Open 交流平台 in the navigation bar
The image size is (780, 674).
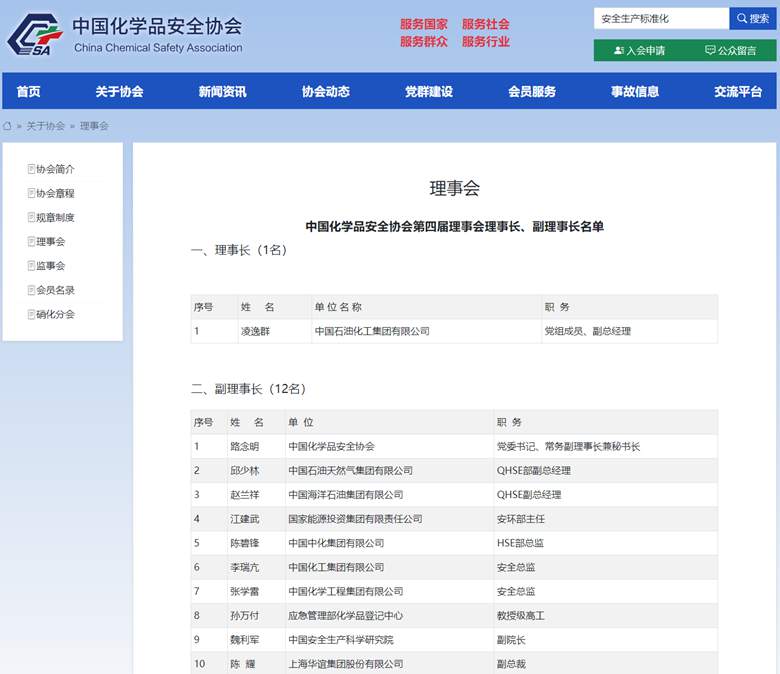point(738,92)
